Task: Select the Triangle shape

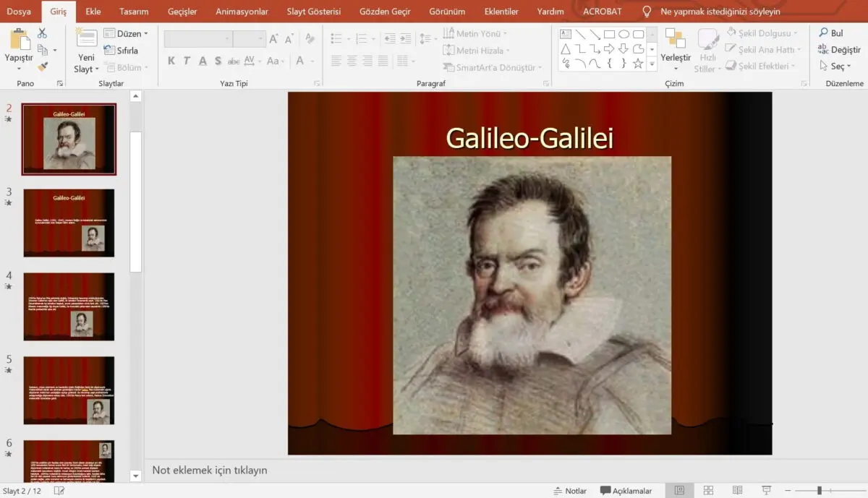Action: pyautogui.click(x=566, y=49)
